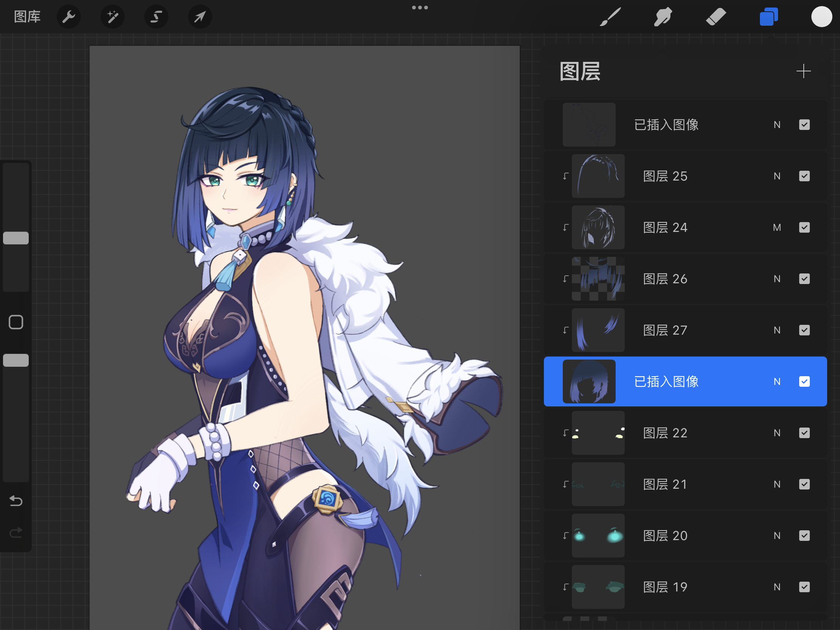
Task: Open the Adjustments magic wand menu
Action: [x=113, y=17]
